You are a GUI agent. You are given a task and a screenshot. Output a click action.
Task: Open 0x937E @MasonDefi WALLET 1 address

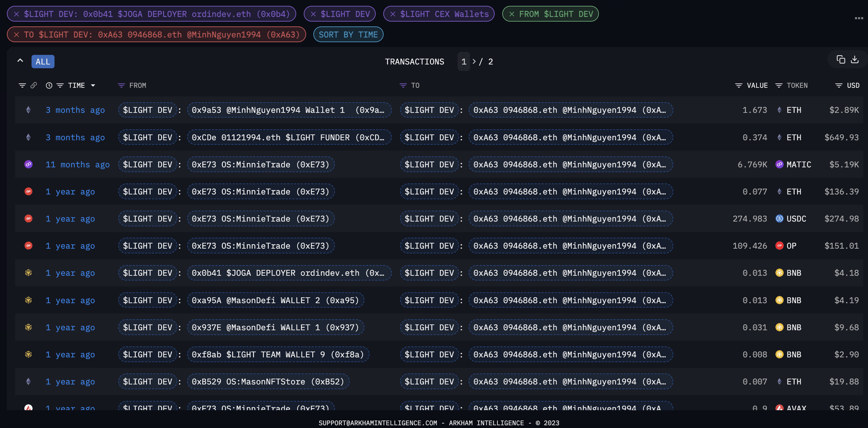(276, 328)
